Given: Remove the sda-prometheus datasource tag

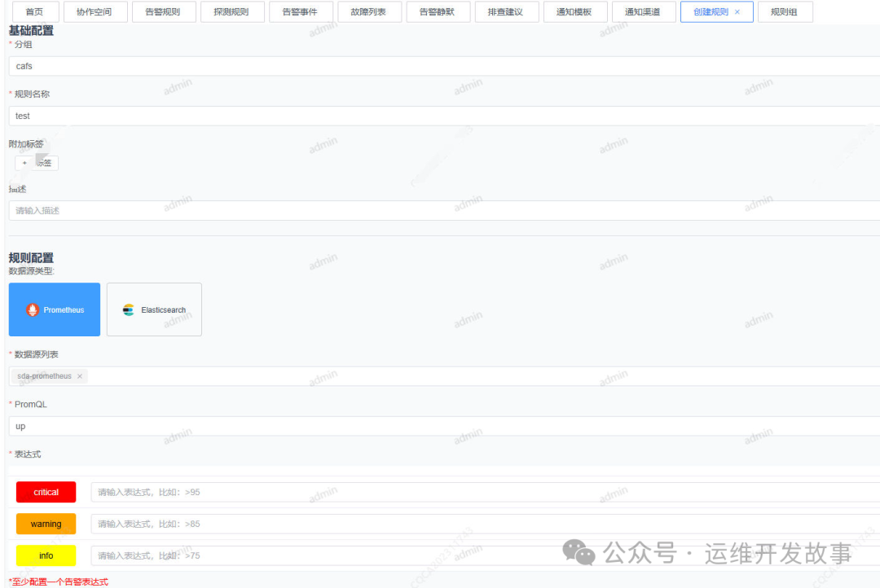Looking at the screenshot, I should [x=80, y=376].
